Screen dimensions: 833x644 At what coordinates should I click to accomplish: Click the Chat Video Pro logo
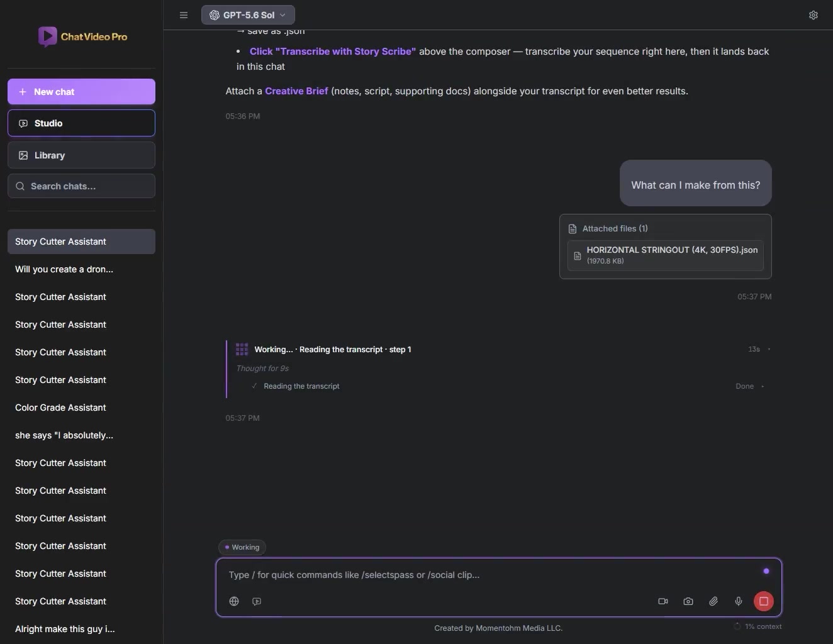coord(82,36)
